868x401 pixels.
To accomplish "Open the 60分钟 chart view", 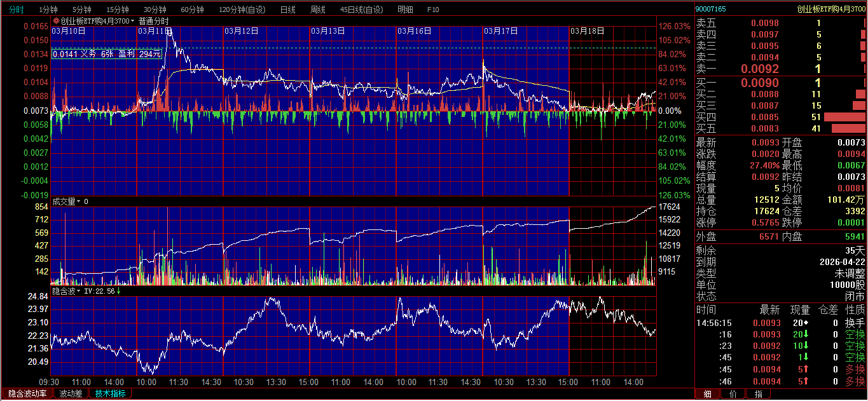I will click(x=192, y=10).
